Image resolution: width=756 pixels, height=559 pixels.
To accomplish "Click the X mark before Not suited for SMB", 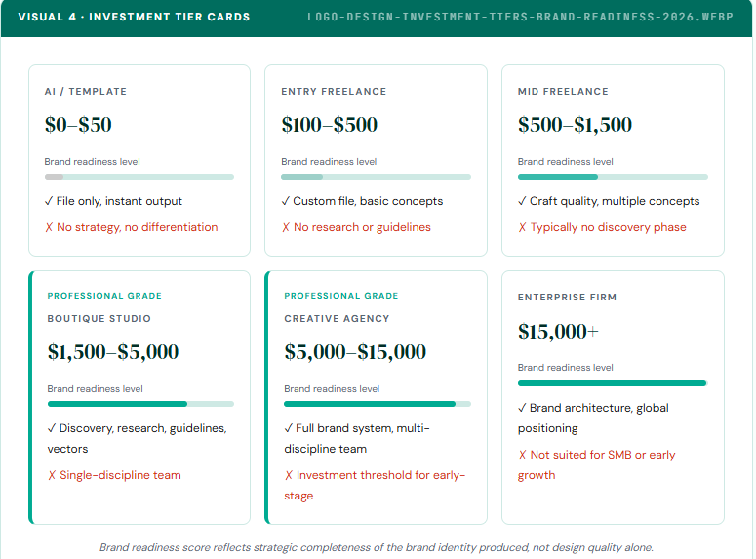I will 522,455.
